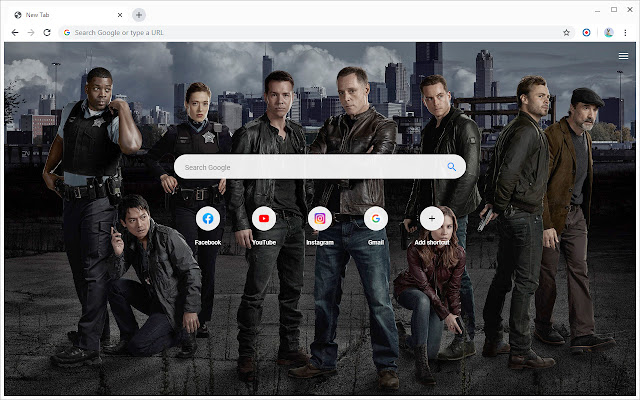Viewport: 640px width, 400px height.
Task: Maximize the browser window
Action: 614,9
